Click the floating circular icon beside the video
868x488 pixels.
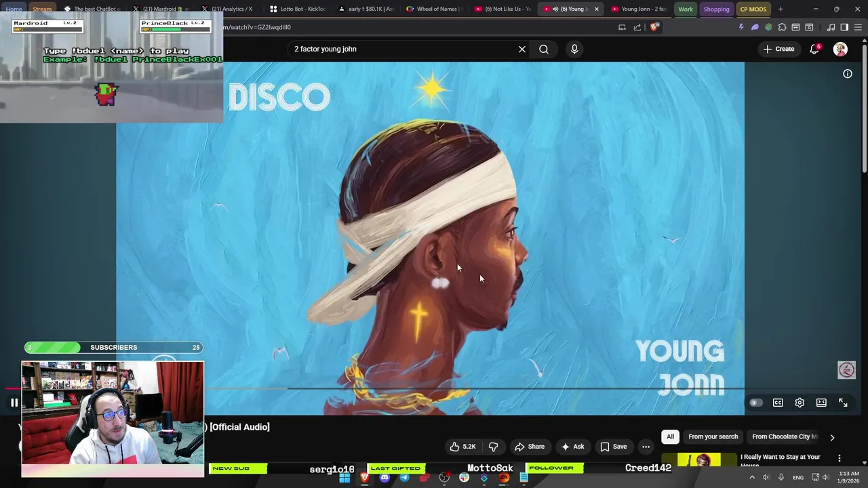tap(846, 370)
